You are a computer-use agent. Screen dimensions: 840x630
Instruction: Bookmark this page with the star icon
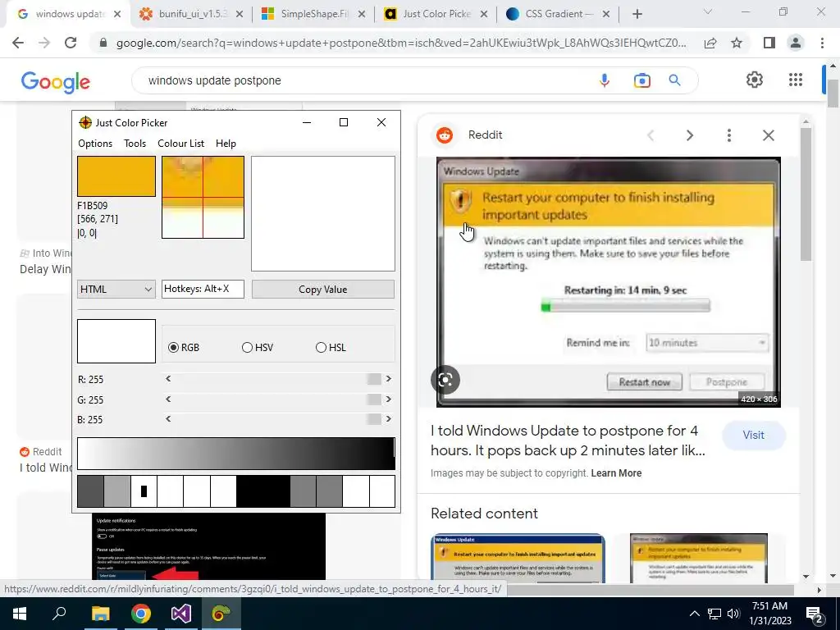737,43
